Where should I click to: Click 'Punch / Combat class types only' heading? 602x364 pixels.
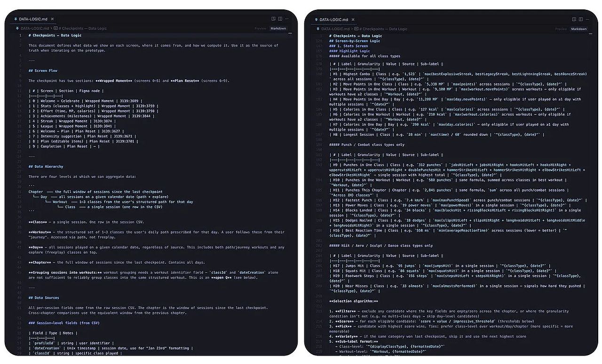click(x=367, y=145)
